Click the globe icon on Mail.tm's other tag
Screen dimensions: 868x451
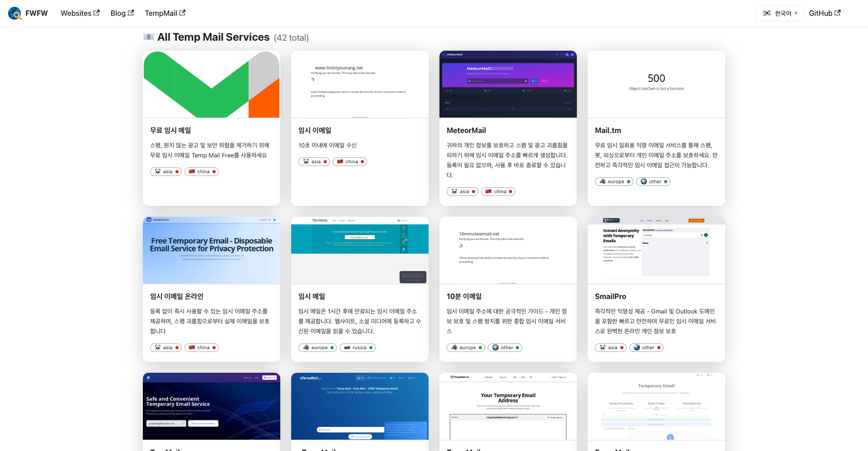coord(644,181)
